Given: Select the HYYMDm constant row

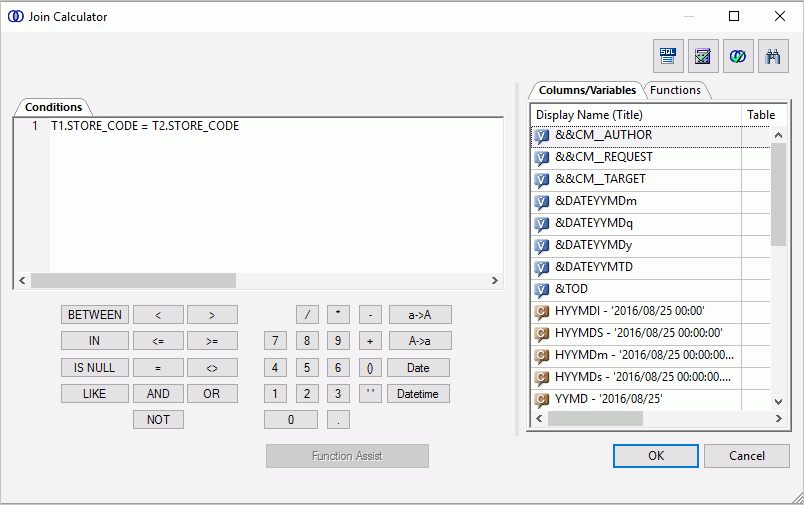Looking at the screenshot, I should pyautogui.click(x=651, y=357).
